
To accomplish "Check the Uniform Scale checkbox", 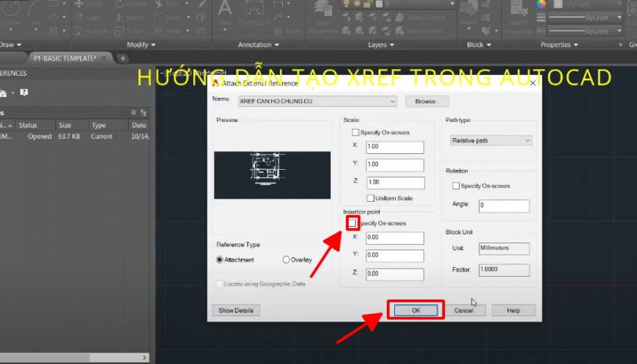I will coord(369,198).
